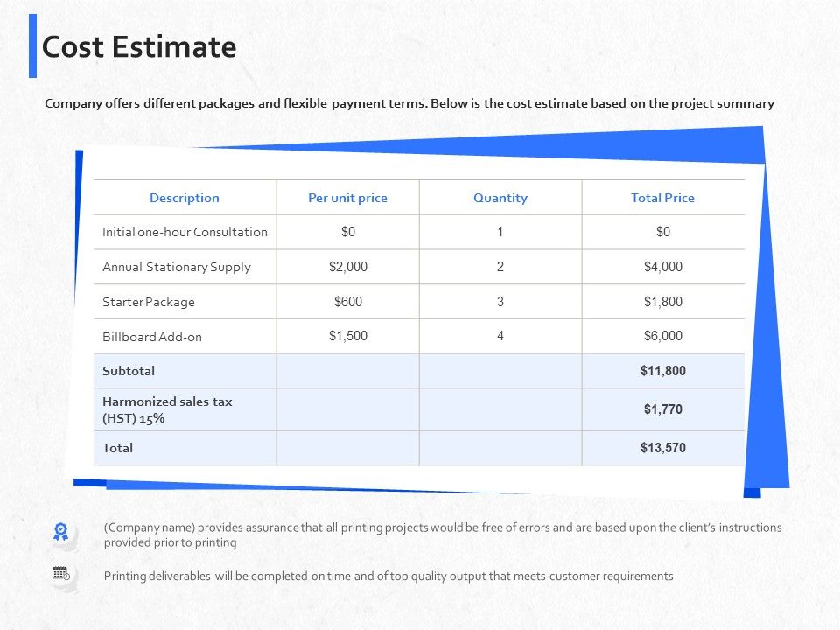Select the $1,800 total price value
The image size is (840, 630).
(x=663, y=302)
